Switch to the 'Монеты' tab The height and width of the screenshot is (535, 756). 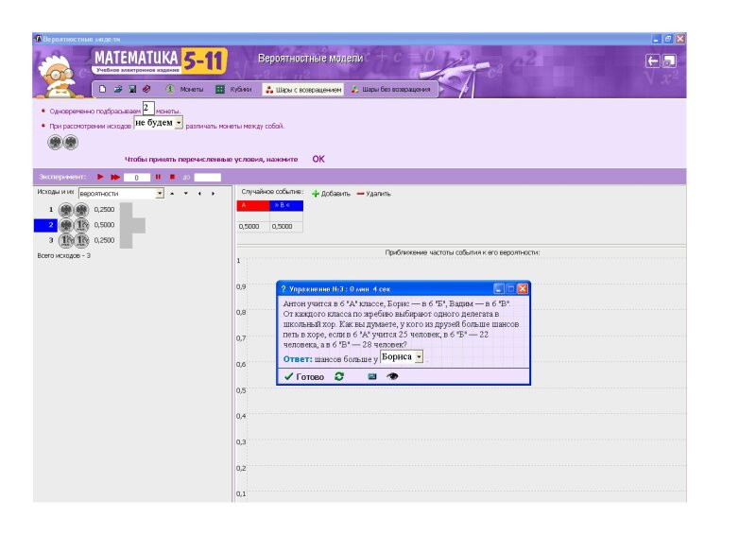184,90
